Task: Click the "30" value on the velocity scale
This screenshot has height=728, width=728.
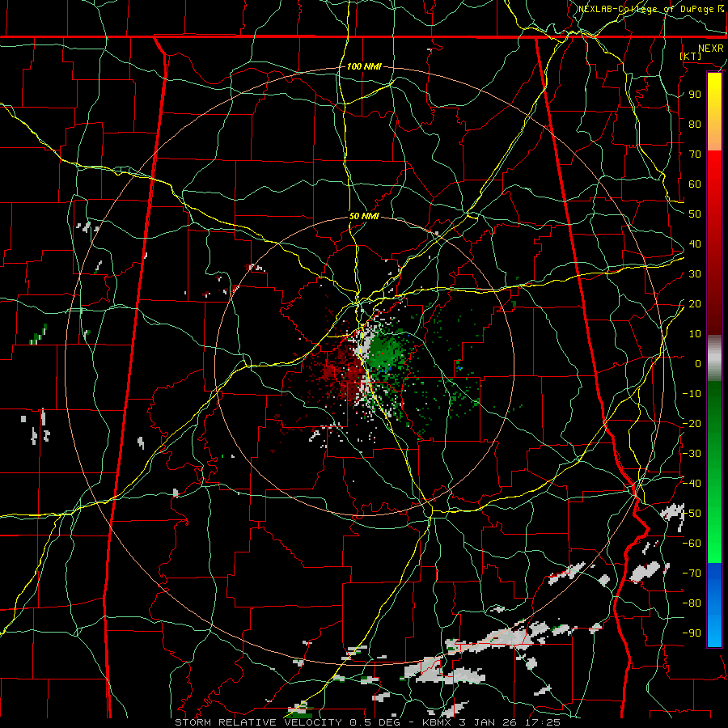Action: (x=695, y=274)
